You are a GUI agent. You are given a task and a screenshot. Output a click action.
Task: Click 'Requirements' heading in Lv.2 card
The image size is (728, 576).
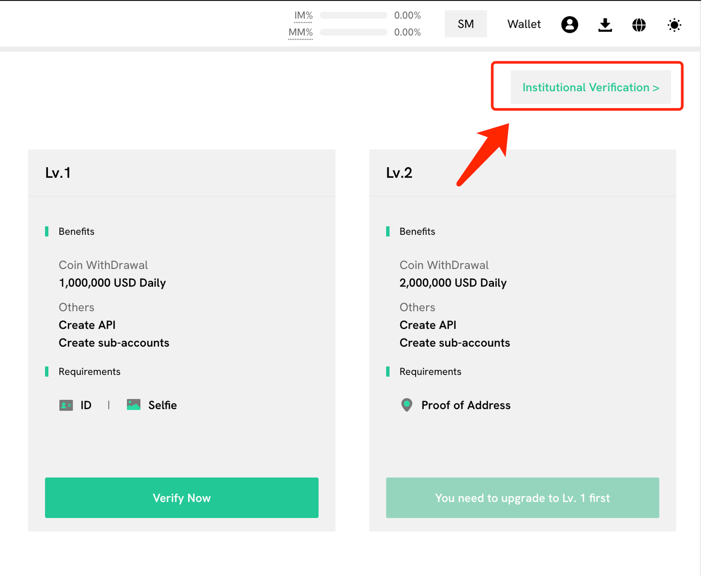(x=430, y=372)
